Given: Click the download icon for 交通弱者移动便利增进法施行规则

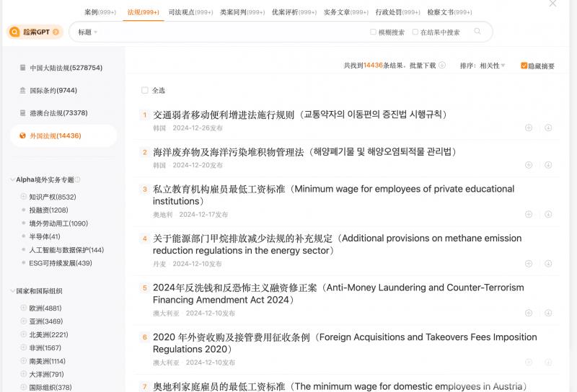Looking at the screenshot, I should (x=548, y=128).
